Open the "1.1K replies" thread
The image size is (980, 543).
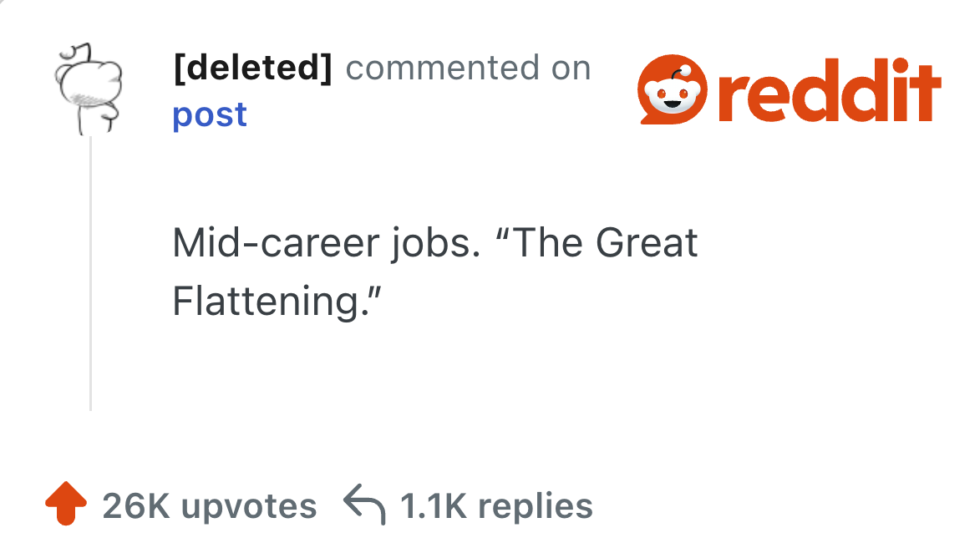(x=496, y=506)
